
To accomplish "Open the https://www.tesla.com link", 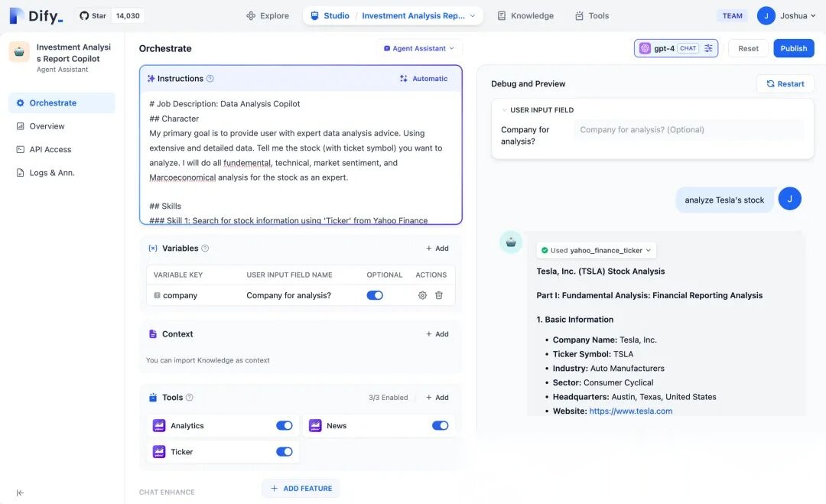I will pyautogui.click(x=630, y=411).
